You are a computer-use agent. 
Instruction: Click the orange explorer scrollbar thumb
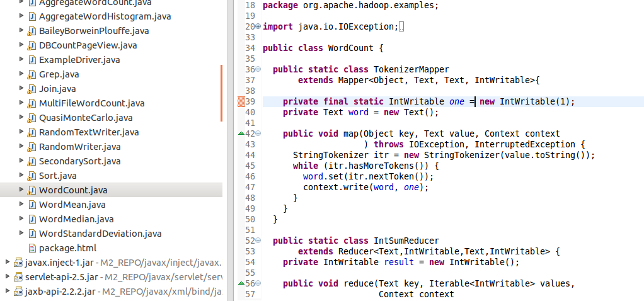tap(221, 93)
